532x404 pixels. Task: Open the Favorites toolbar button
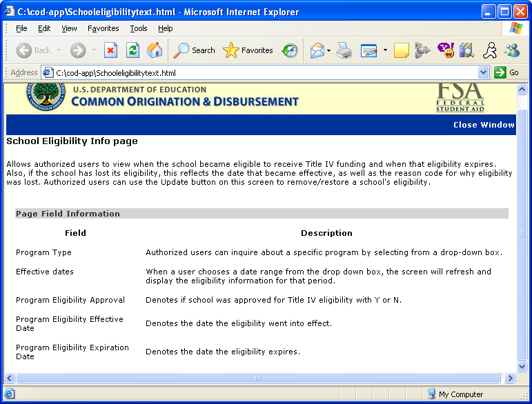(248, 50)
